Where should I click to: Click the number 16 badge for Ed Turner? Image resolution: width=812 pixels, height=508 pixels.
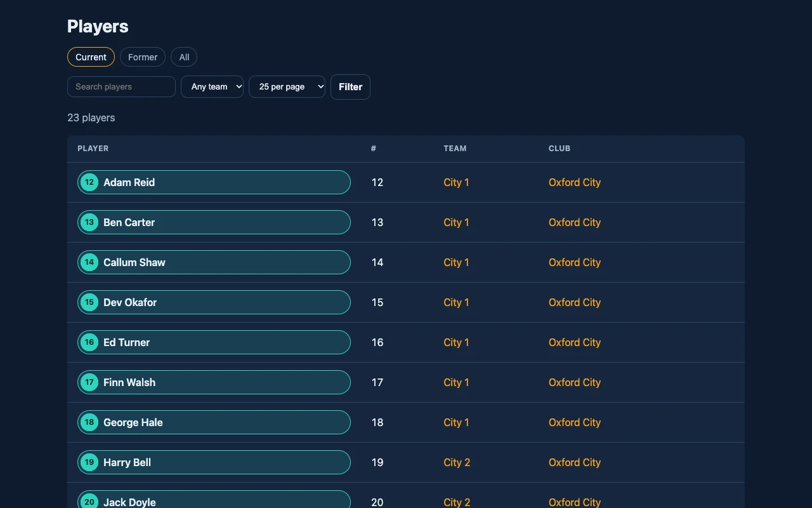coord(89,342)
